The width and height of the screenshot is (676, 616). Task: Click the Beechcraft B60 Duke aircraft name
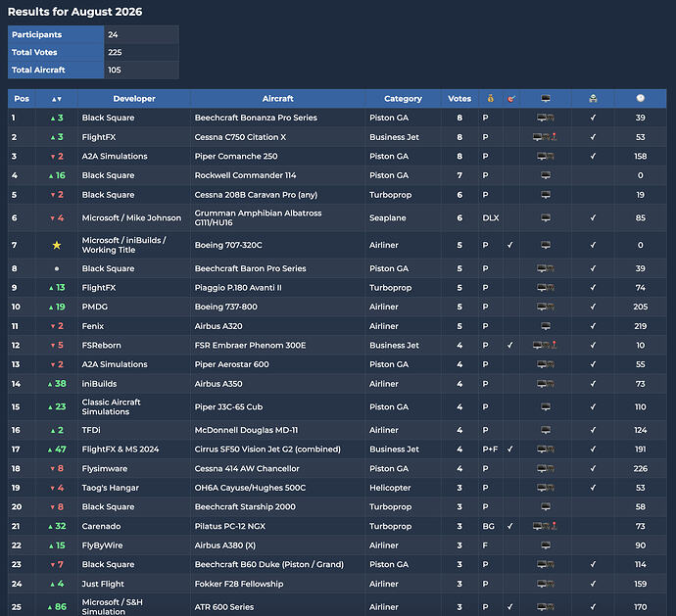pos(269,564)
